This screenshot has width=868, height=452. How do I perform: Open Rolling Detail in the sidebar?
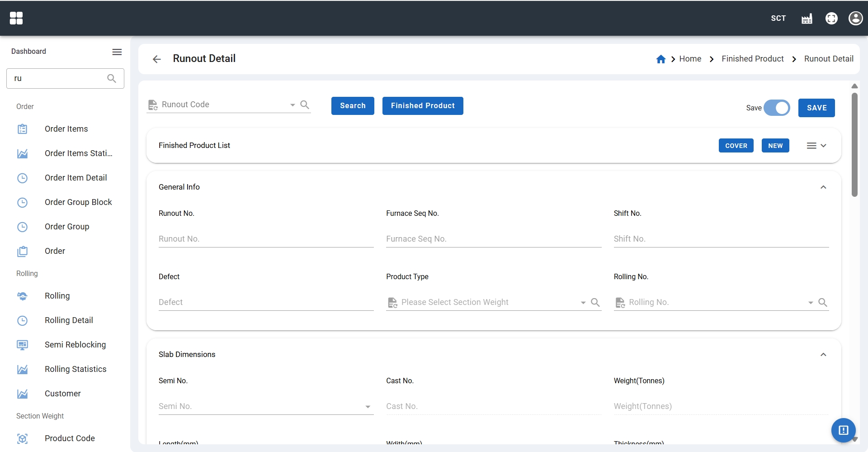(x=69, y=320)
